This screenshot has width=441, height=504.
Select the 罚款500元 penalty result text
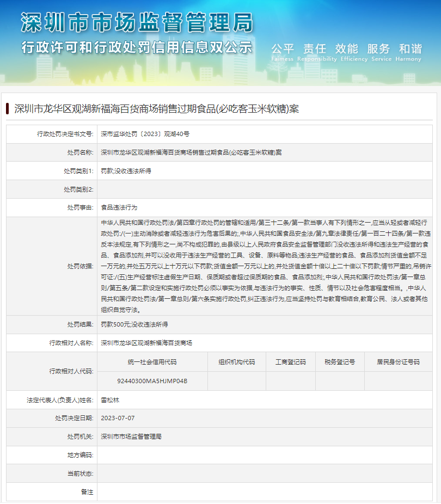tap(134, 324)
